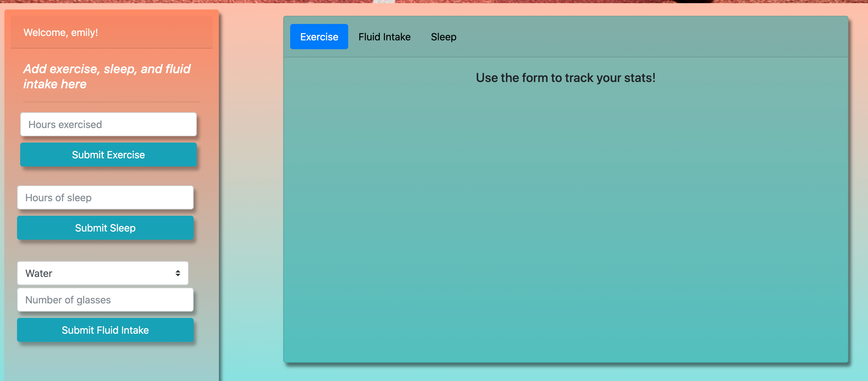This screenshot has width=868, height=381.
Task: Click Hours of sleep placeholder text
Action: (58, 197)
